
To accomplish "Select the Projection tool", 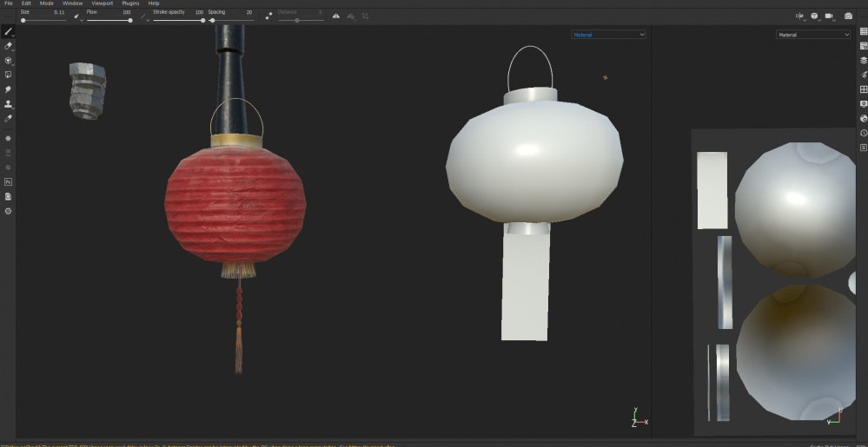I will click(9, 61).
